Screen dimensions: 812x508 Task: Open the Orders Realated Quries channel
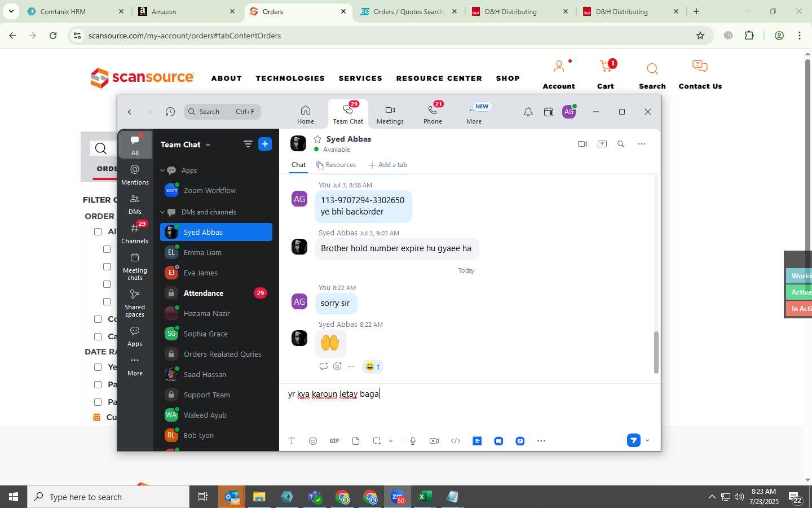coord(216,354)
